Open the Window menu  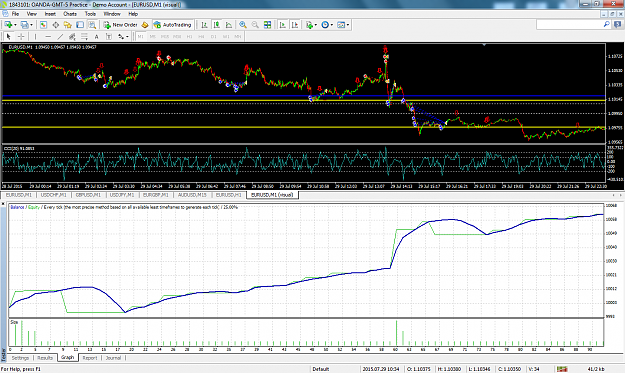(112, 14)
